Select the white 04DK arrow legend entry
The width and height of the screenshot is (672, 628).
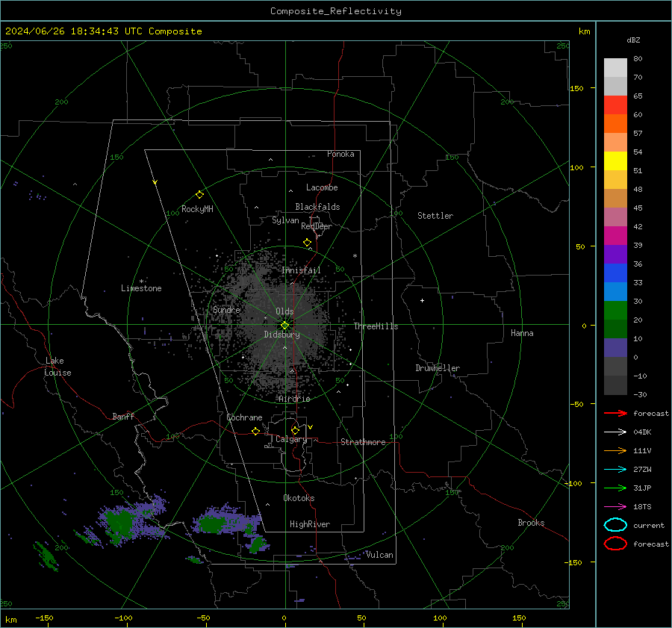click(615, 432)
